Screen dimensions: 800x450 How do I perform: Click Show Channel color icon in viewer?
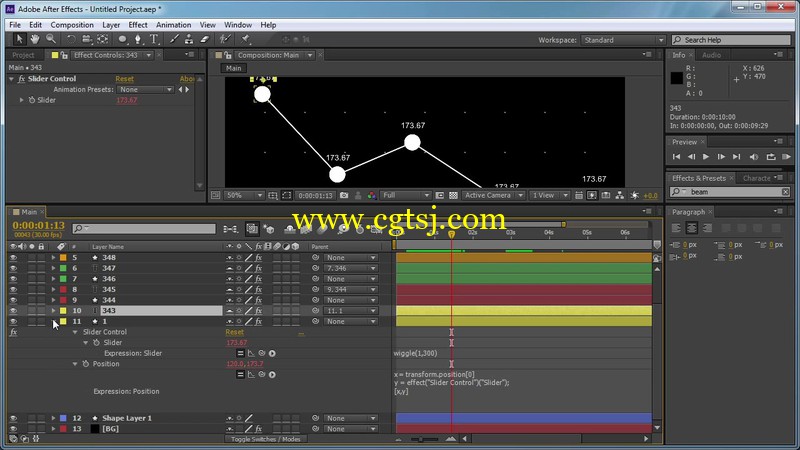[x=372, y=195]
